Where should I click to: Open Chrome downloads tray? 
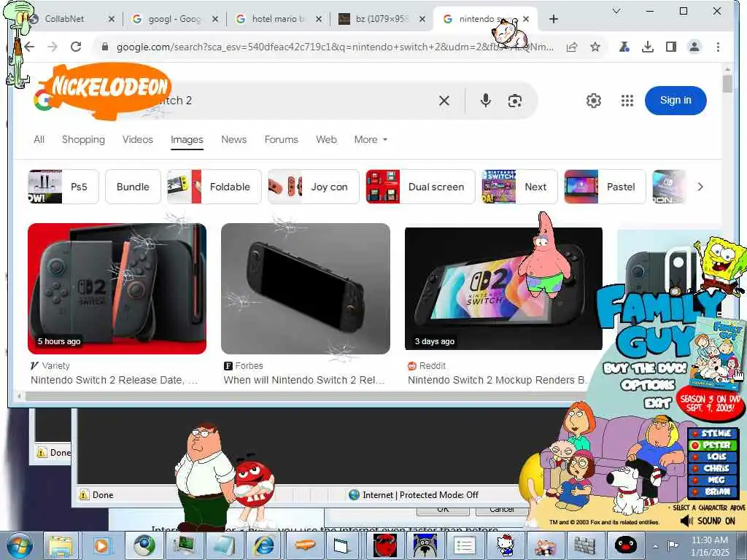click(x=648, y=47)
